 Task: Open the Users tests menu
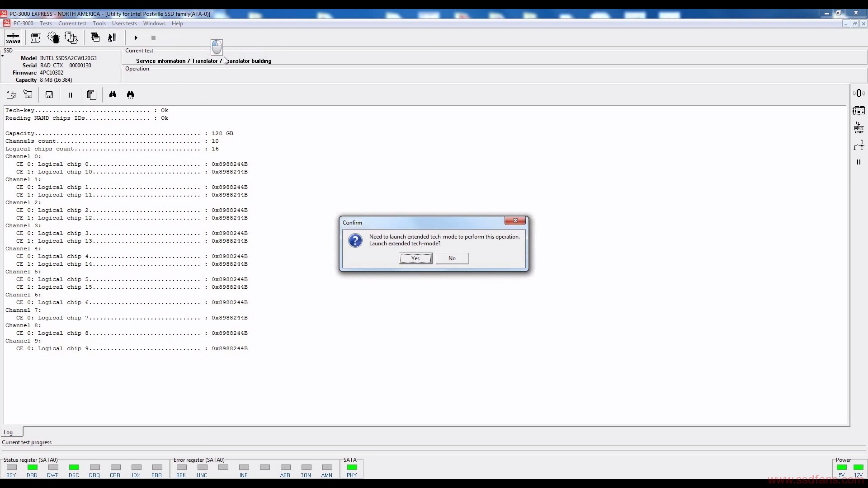[x=124, y=23]
